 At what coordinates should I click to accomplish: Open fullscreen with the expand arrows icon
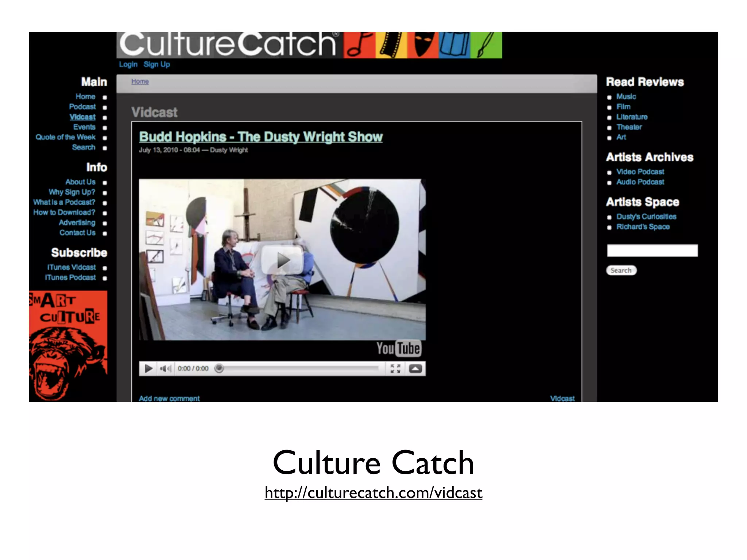coord(395,369)
